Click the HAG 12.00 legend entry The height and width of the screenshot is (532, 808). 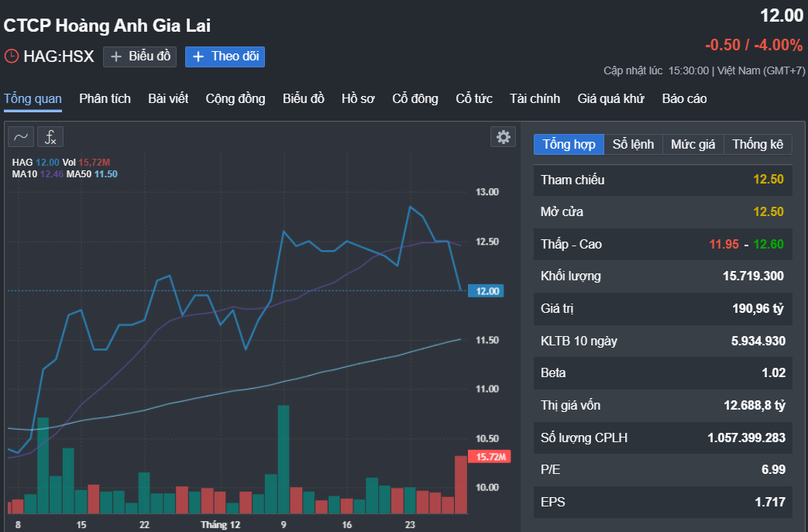(36, 162)
